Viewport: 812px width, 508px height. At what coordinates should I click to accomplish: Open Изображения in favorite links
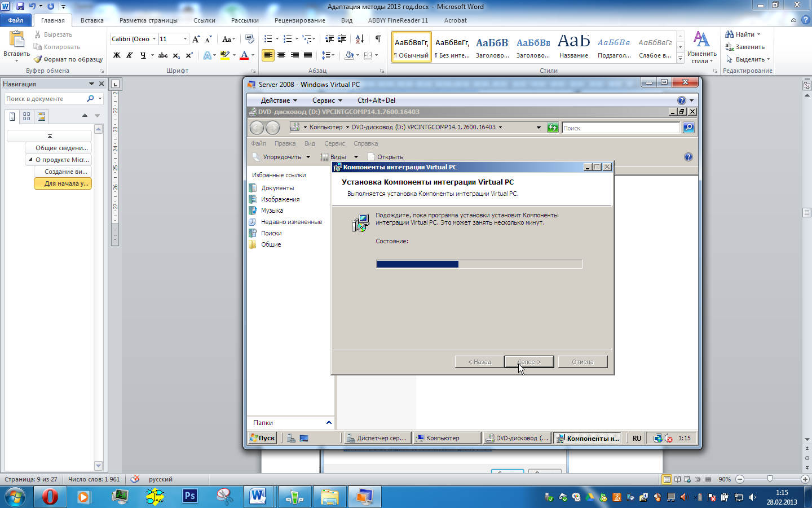pyautogui.click(x=280, y=199)
